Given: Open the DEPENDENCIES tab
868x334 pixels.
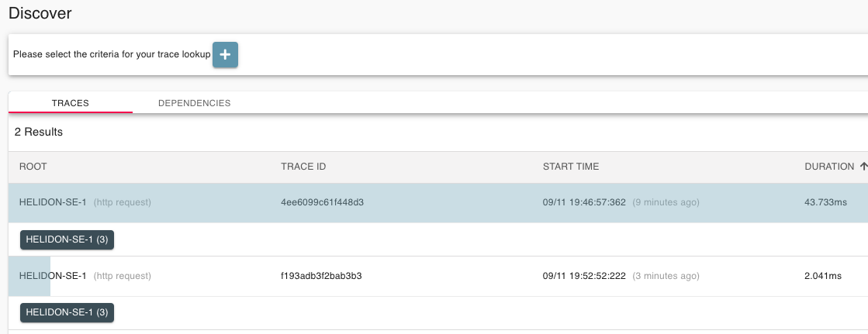Looking at the screenshot, I should [194, 103].
